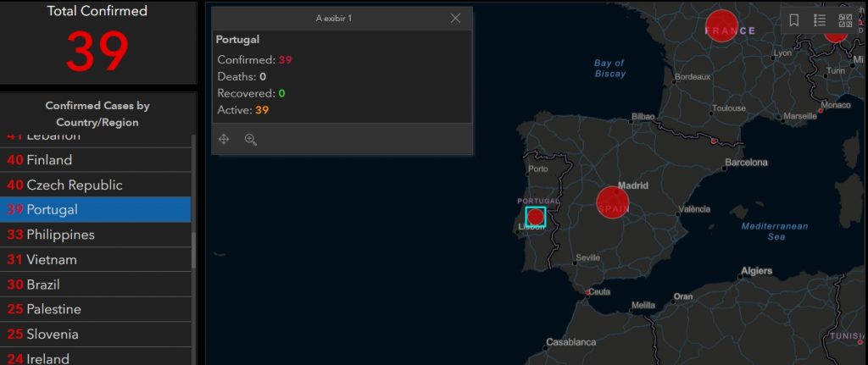Select Slovenia in the country list

tap(95, 335)
